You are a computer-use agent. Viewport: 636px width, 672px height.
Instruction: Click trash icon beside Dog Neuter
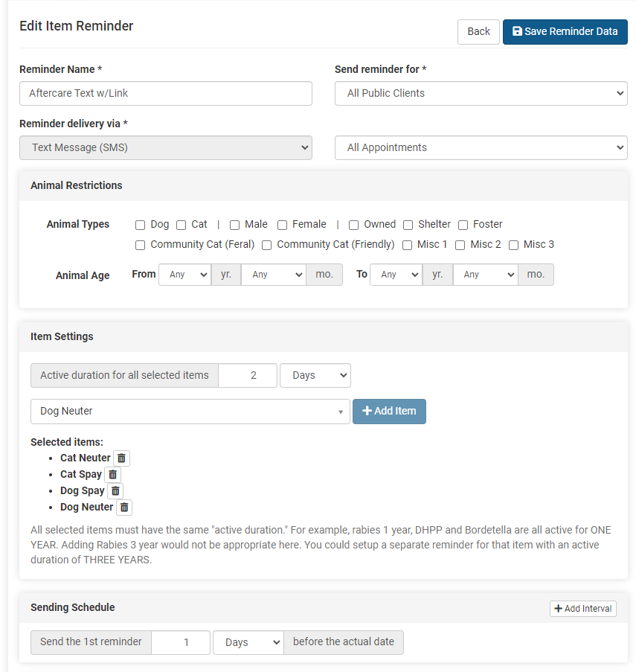click(x=124, y=508)
